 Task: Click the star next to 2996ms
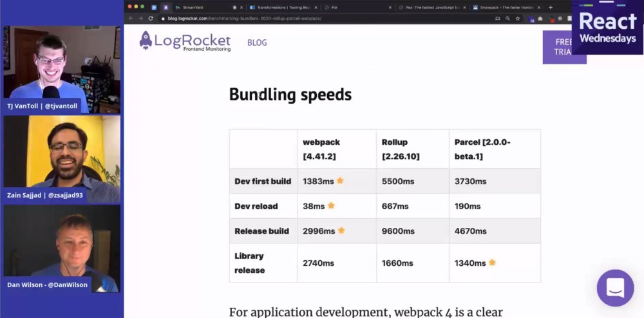pos(341,230)
